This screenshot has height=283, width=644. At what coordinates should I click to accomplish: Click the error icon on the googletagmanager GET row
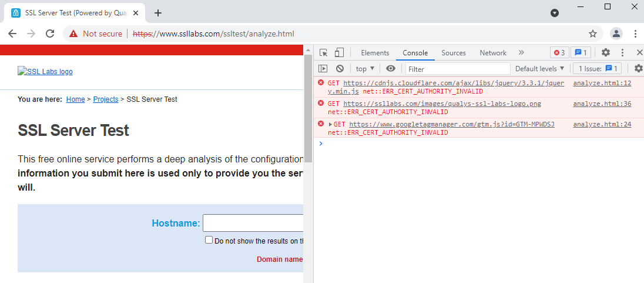pos(321,124)
